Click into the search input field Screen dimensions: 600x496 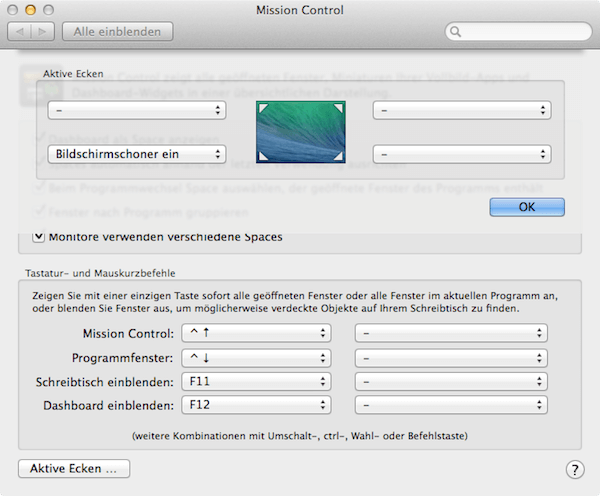pyautogui.click(x=518, y=31)
